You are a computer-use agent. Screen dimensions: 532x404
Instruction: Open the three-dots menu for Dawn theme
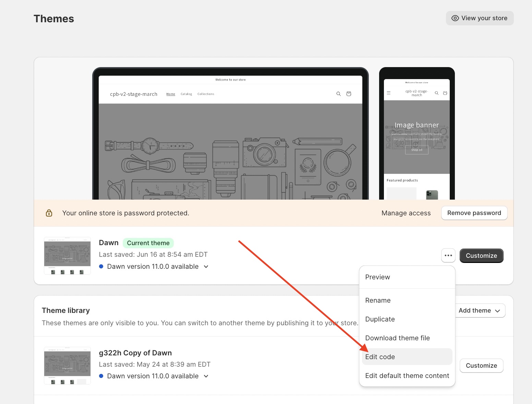[448, 255]
